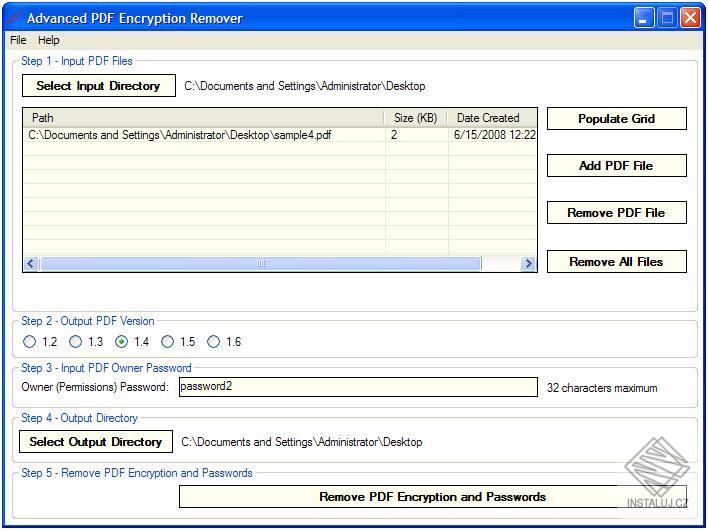Click the grid's right scroll arrow
The height and width of the screenshot is (530, 708).
click(528, 264)
